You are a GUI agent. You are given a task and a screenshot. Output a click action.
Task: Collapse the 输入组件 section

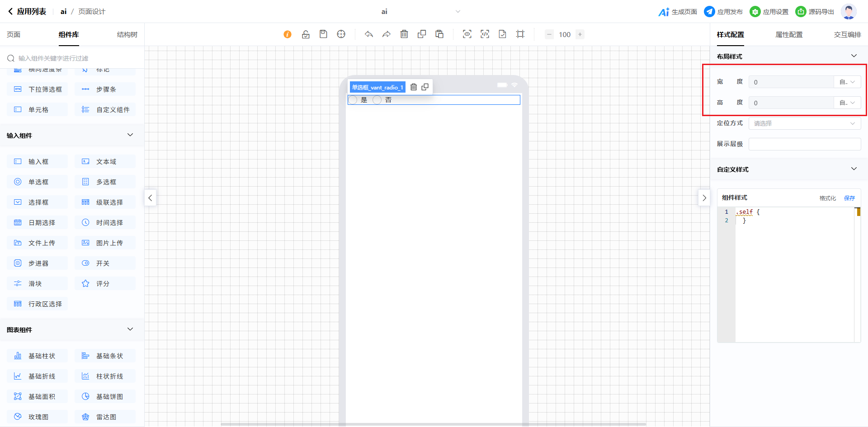(x=130, y=135)
